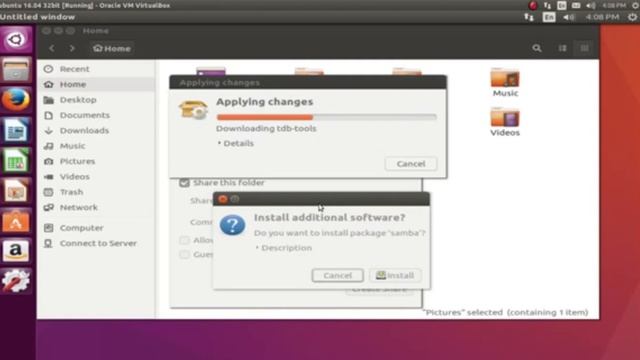Open Ubuntu Software Center from dock
The height and width of the screenshot is (360, 640).
point(16,221)
